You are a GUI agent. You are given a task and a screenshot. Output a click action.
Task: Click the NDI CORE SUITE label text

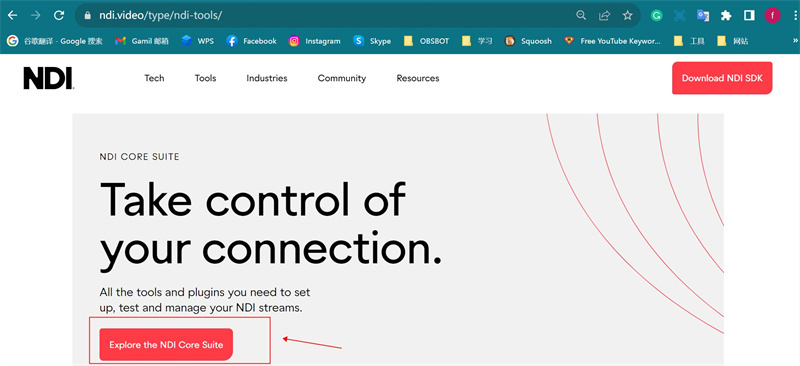[x=139, y=157]
